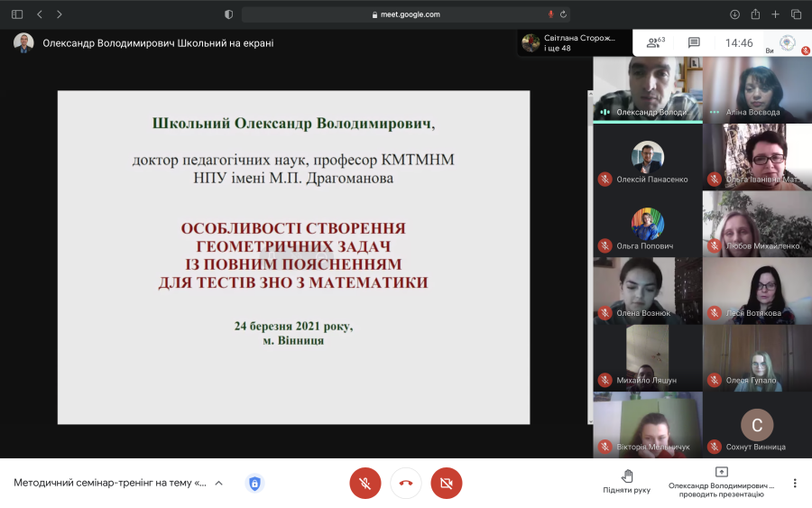The height and width of the screenshot is (508, 812).
Task: Select Олеся Гупало video tile
Action: (757, 358)
